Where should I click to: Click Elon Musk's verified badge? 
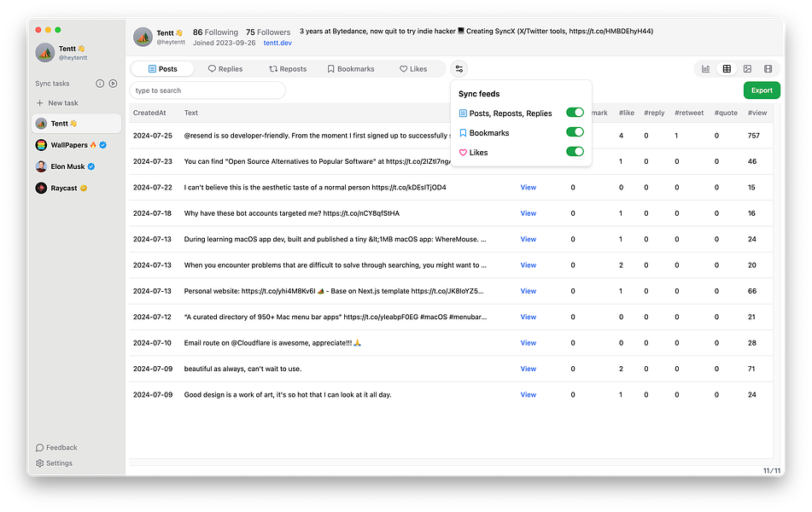[91, 166]
